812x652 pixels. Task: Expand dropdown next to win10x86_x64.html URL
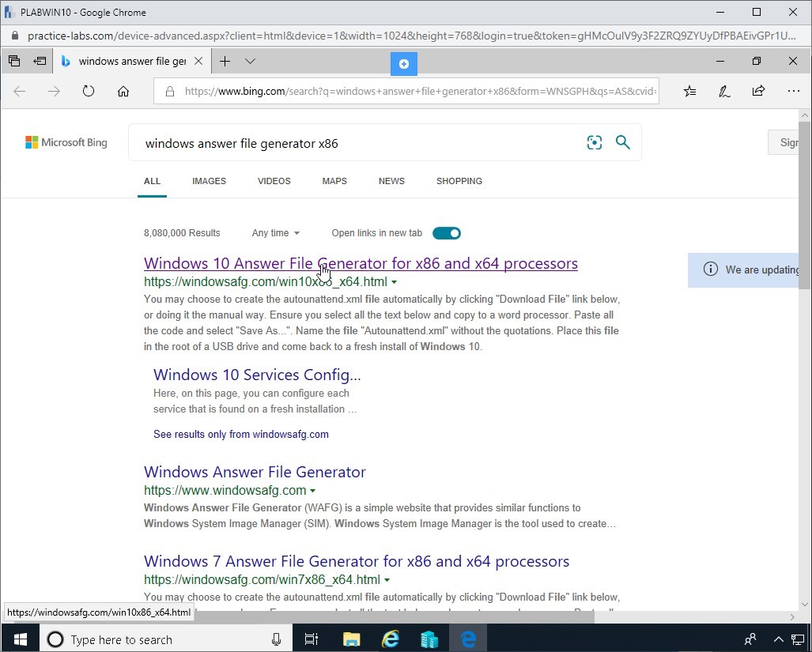pyautogui.click(x=395, y=283)
